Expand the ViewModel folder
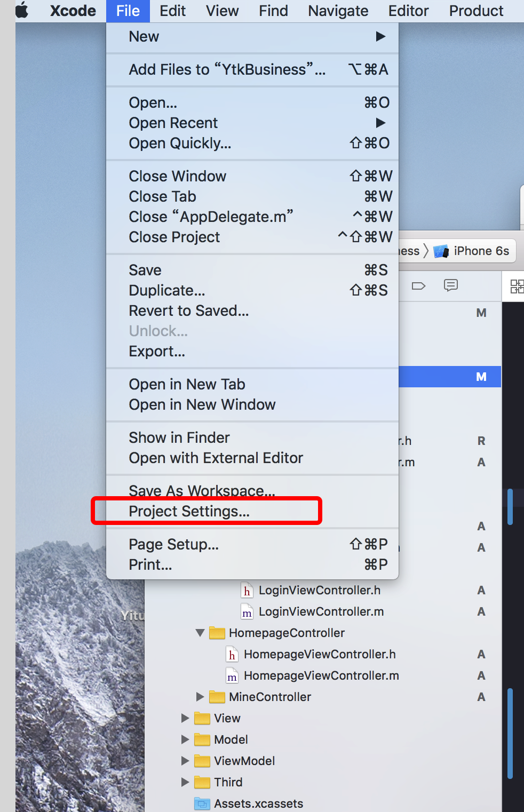 pyautogui.click(x=185, y=761)
